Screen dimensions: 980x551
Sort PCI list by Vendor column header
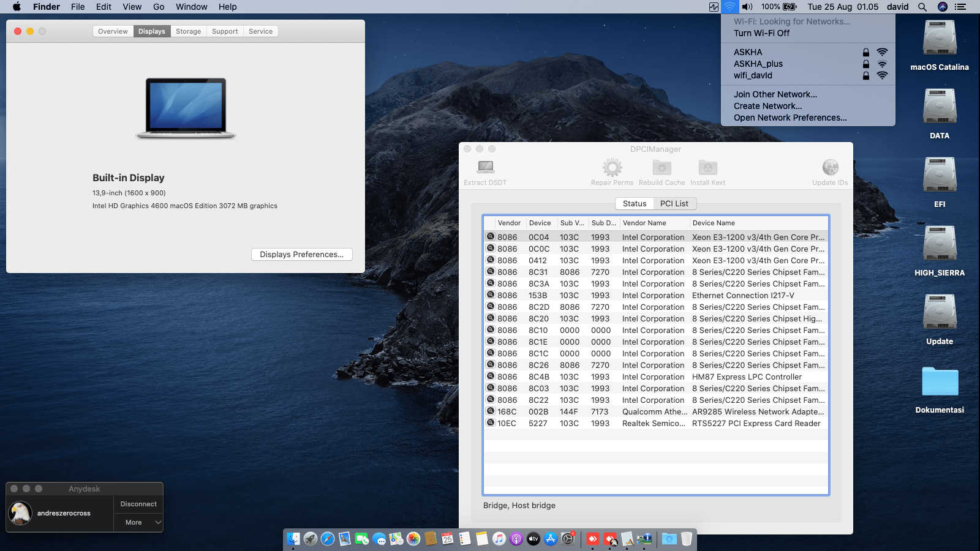pos(509,223)
